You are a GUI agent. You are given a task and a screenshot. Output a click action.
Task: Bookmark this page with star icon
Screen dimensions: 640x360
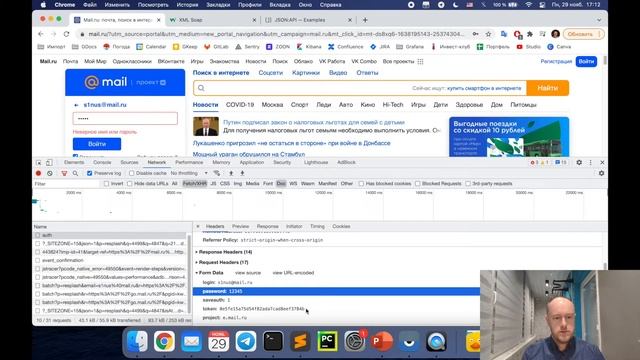point(488,34)
